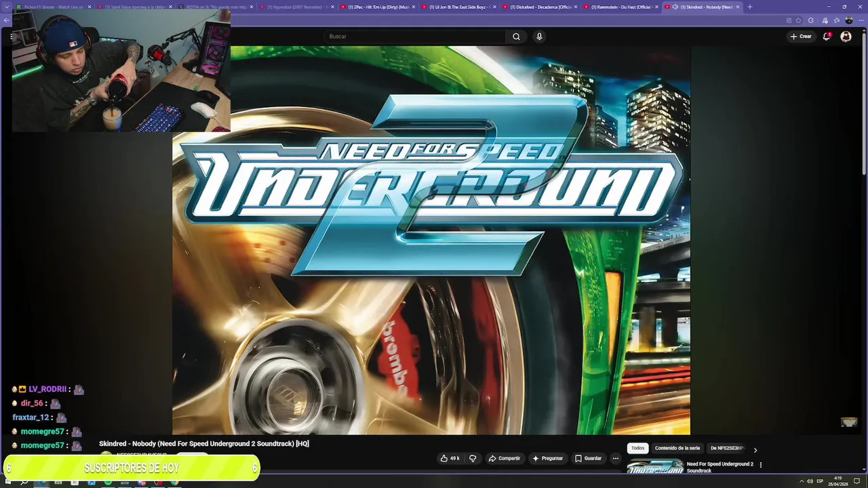Click the Crear button
Viewport: 868px width, 488px height.
801,37
